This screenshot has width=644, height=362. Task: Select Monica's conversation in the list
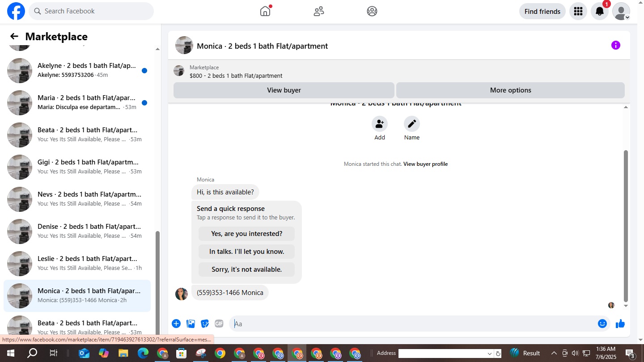point(77,296)
